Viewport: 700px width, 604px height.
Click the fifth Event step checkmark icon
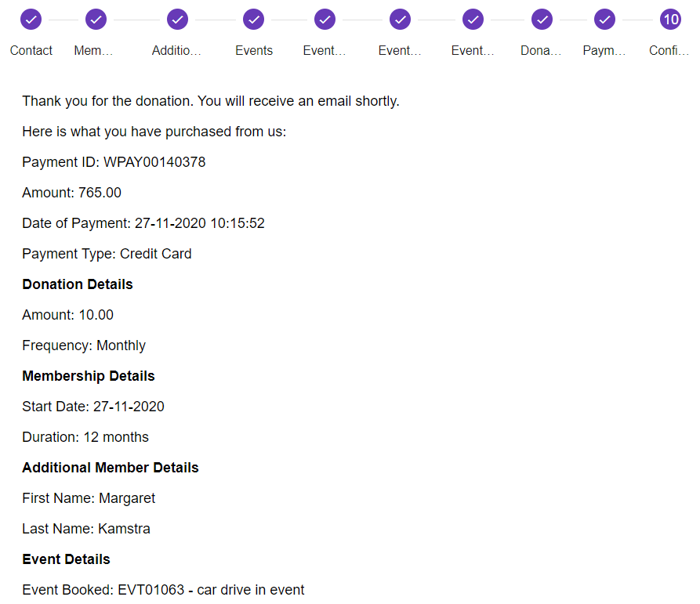tap(325, 19)
